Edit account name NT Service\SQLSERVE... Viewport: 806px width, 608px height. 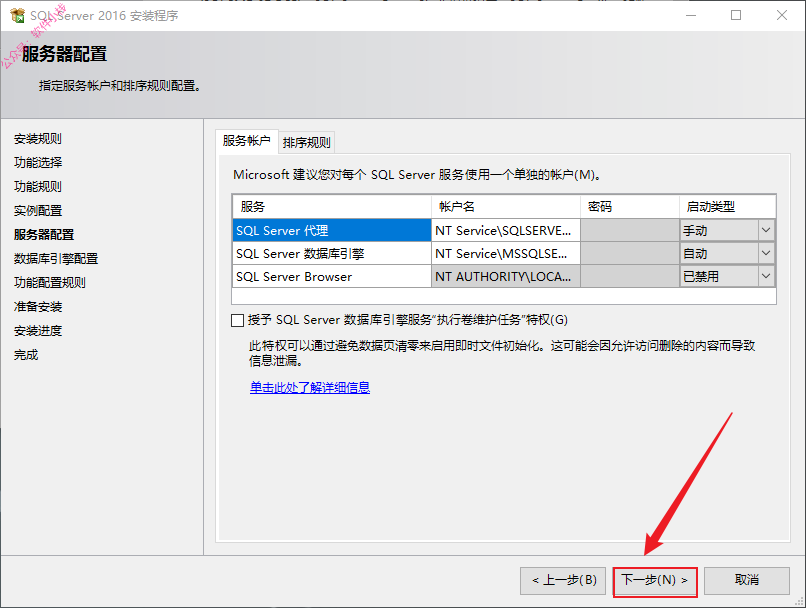tap(506, 230)
